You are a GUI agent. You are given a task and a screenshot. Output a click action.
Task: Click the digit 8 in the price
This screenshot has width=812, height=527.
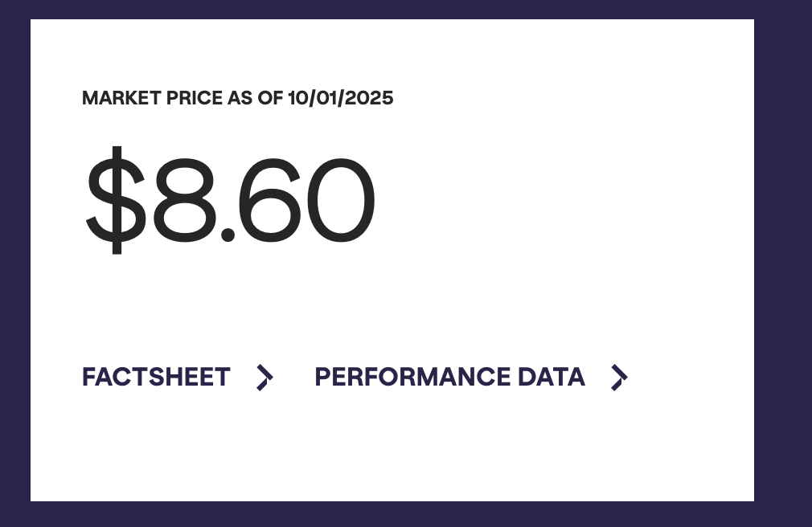tap(183, 200)
